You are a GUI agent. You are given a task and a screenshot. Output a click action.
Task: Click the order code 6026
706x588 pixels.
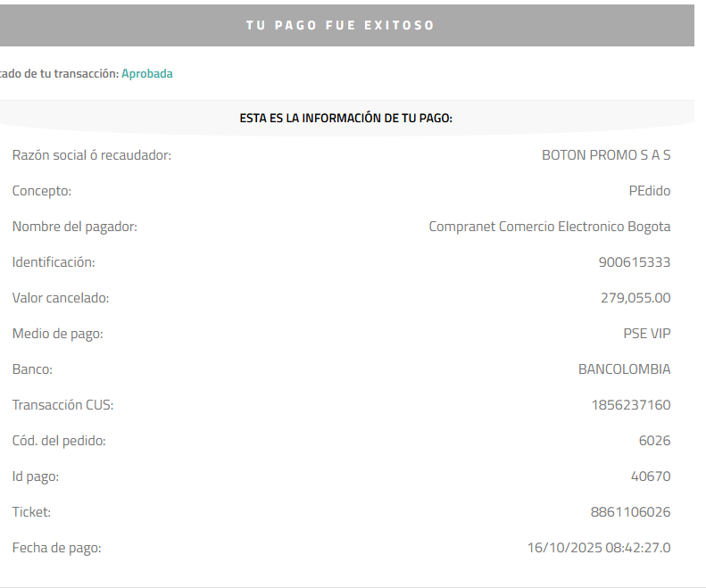point(654,440)
